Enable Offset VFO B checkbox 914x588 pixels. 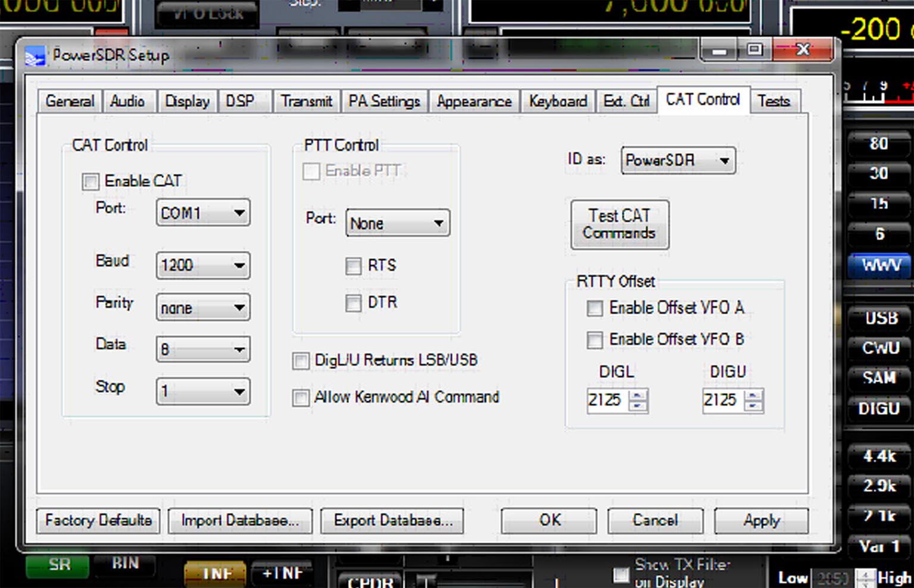594,340
